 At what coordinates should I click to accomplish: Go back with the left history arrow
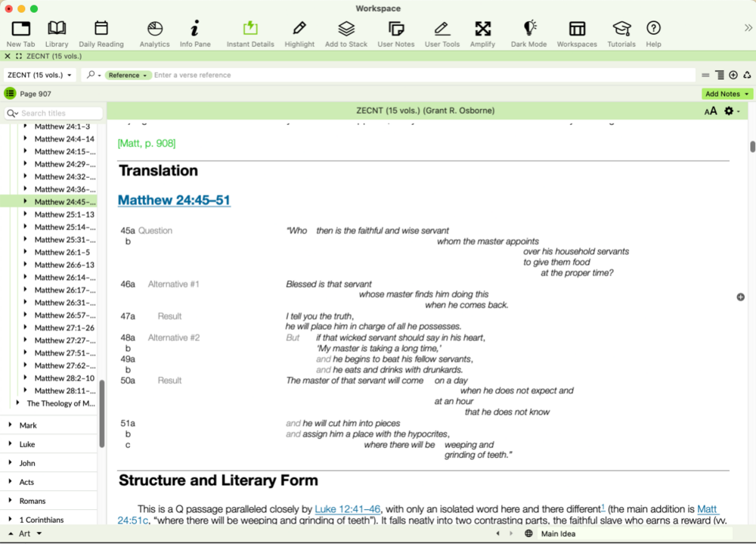(498, 533)
